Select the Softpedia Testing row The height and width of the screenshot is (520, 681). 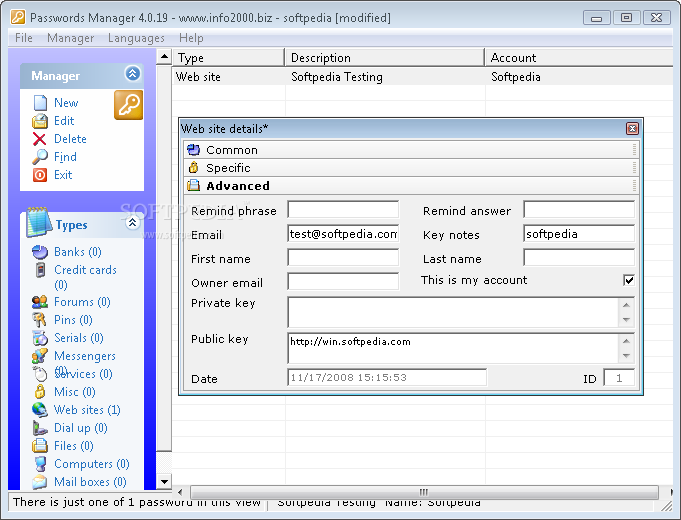click(x=423, y=76)
